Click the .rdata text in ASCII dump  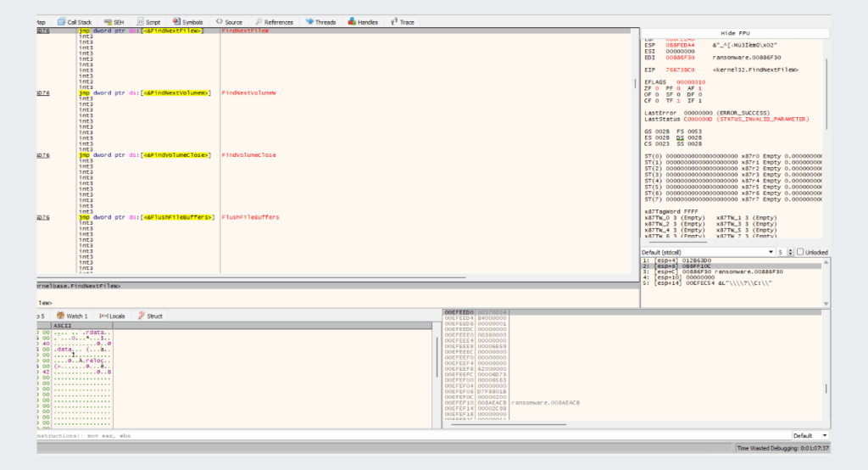pos(97,333)
